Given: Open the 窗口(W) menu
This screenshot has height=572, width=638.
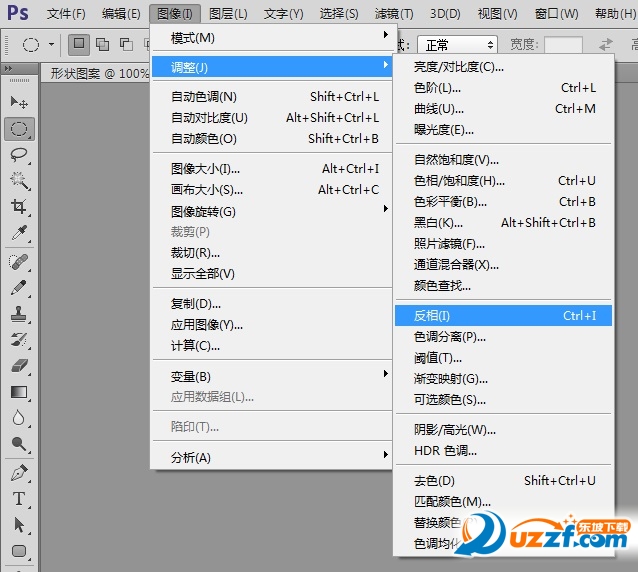Looking at the screenshot, I should [556, 14].
